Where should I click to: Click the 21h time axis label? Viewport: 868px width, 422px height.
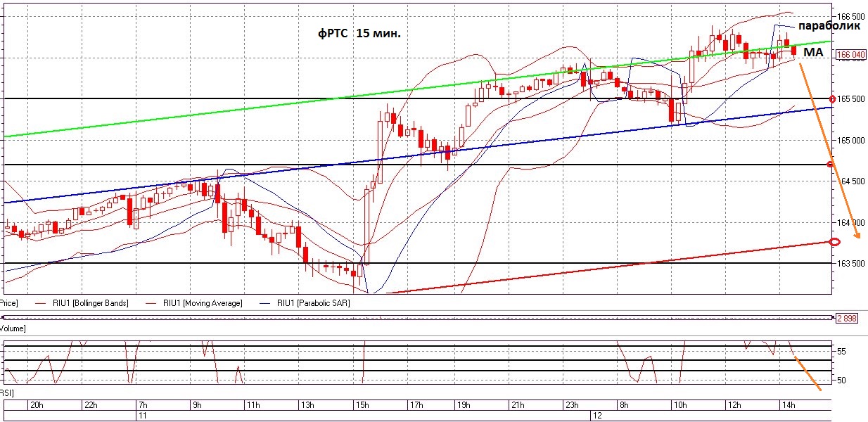click(x=518, y=404)
